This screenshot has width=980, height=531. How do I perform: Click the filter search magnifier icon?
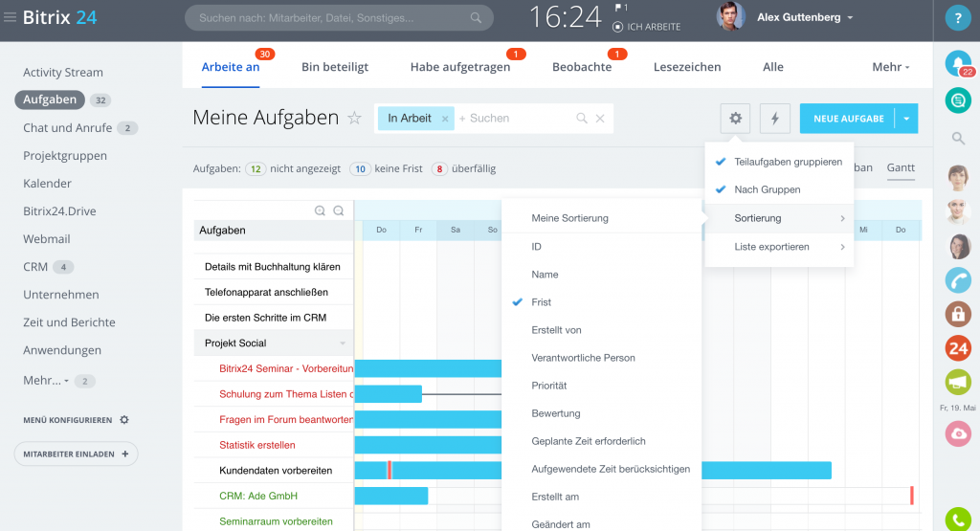(581, 118)
